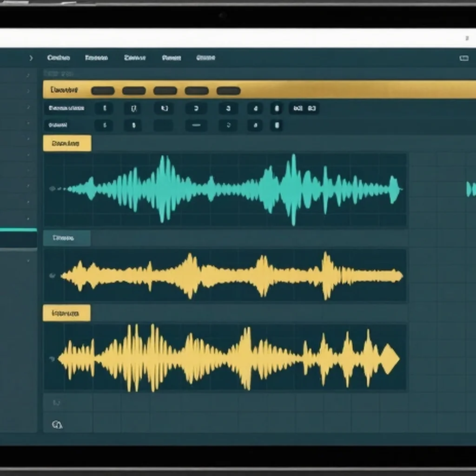This screenshot has height=476, width=476.
Task: Click the rectangle icon at toolbar's right end
Action: 464,58
